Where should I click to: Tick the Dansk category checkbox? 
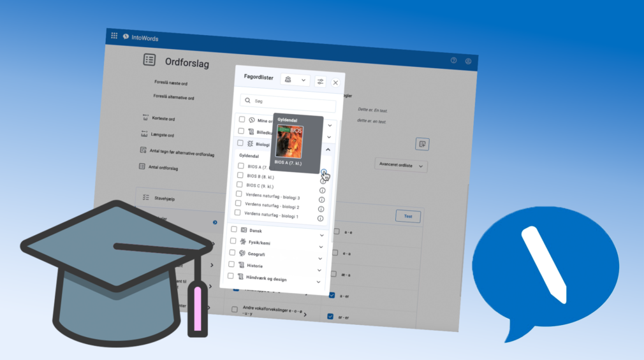click(x=234, y=229)
